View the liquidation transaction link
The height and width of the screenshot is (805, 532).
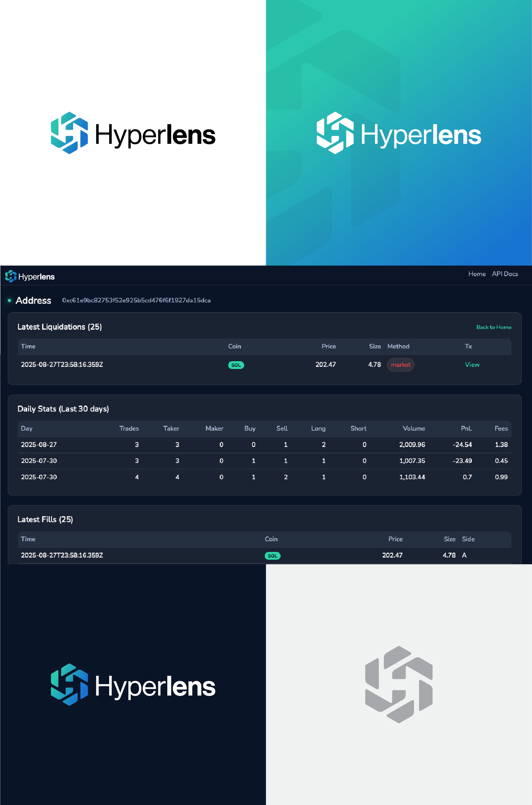(472, 365)
